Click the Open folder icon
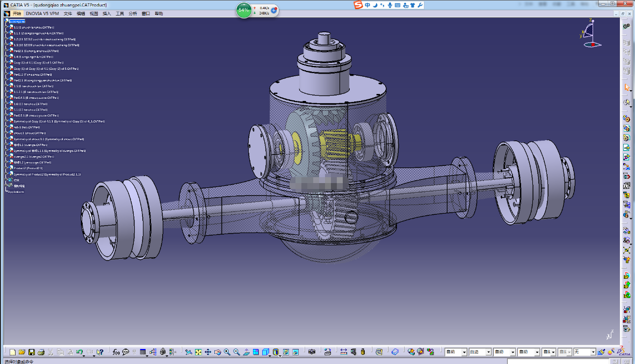The height and width of the screenshot is (364, 635). click(22, 352)
